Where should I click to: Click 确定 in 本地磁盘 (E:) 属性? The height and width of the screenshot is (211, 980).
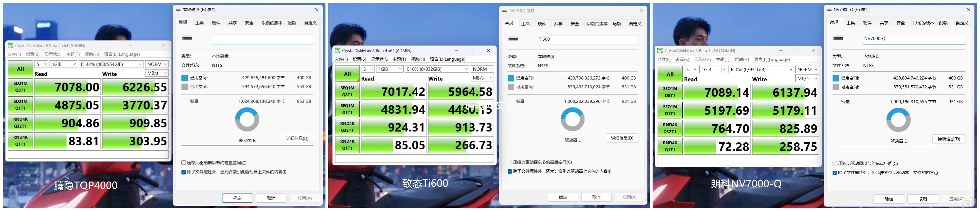[237, 198]
